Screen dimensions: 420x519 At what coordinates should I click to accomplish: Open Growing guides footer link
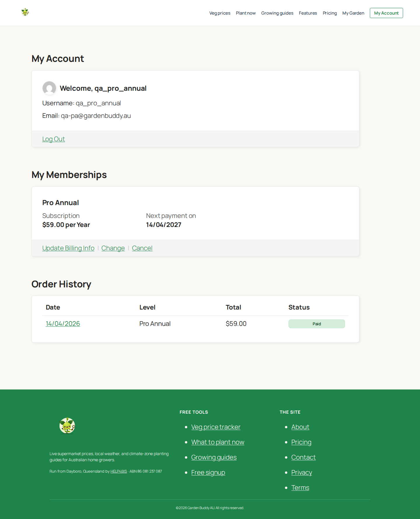(x=214, y=457)
